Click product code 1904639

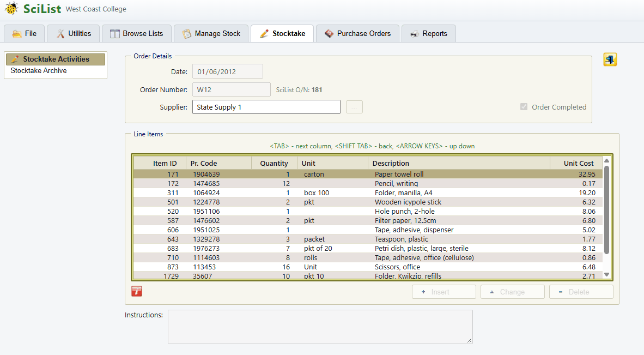[206, 174]
